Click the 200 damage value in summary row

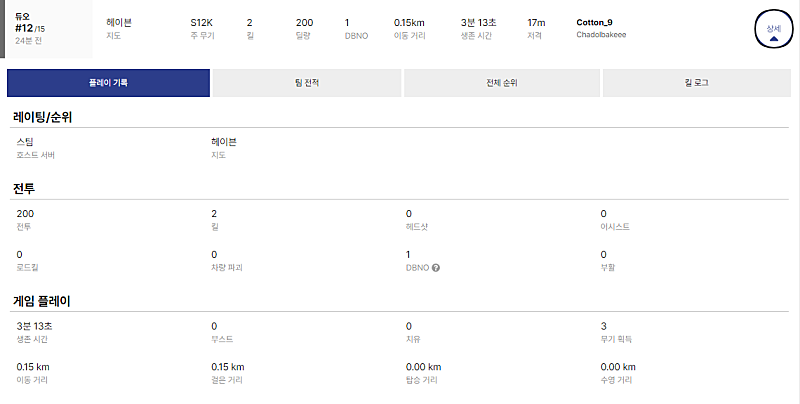click(304, 22)
